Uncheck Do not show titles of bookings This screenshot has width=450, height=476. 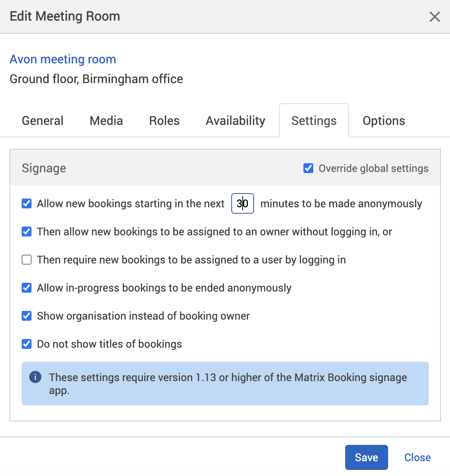coord(26,344)
